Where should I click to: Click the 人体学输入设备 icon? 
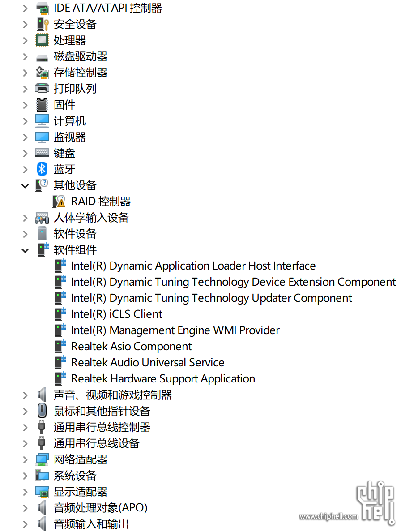[x=42, y=218]
